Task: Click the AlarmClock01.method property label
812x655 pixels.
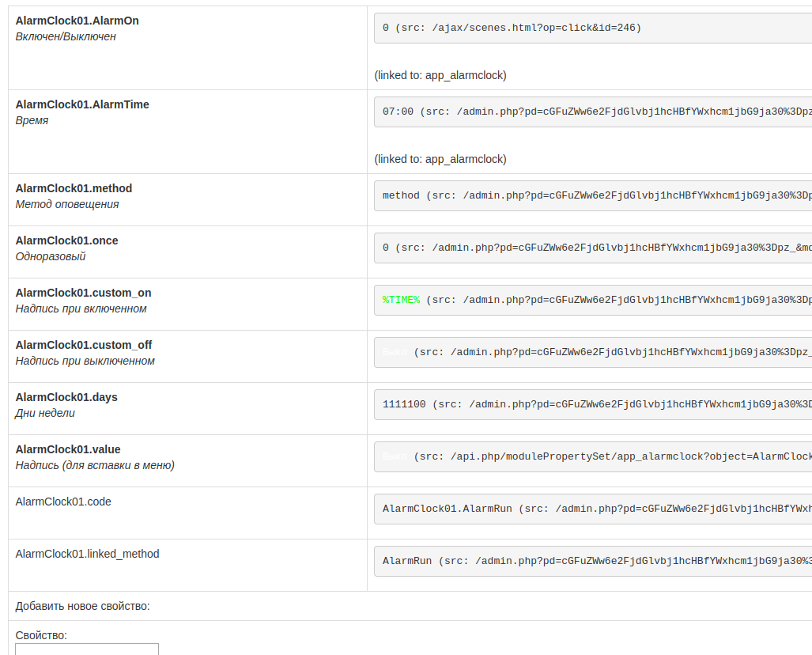Action: click(x=74, y=188)
